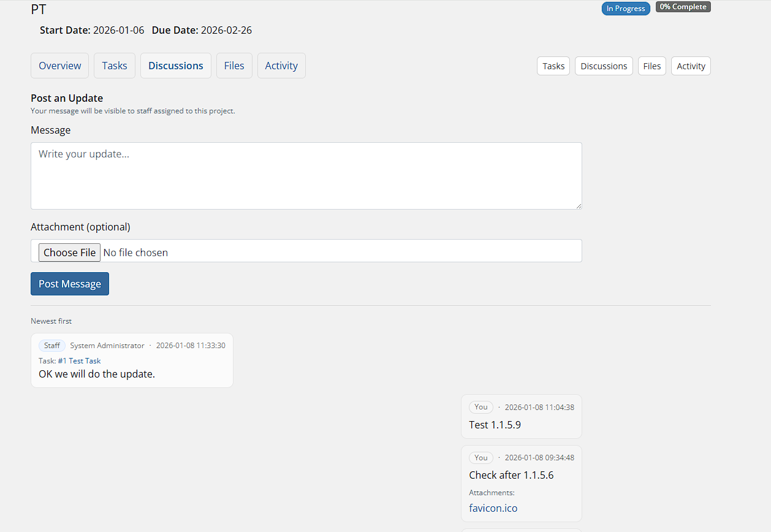
Task: Download the favicon.ico attachment
Action: pyautogui.click(x=493, y=508)
